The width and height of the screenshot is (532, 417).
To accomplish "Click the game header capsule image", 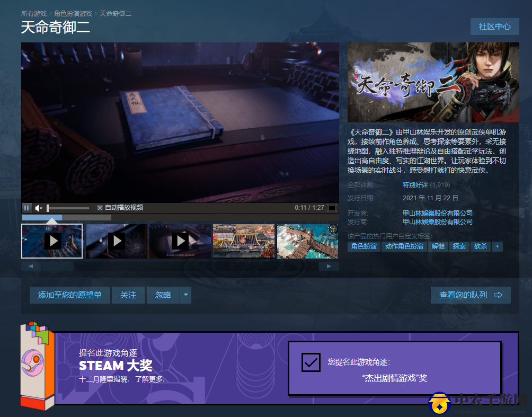I will 433,82.
